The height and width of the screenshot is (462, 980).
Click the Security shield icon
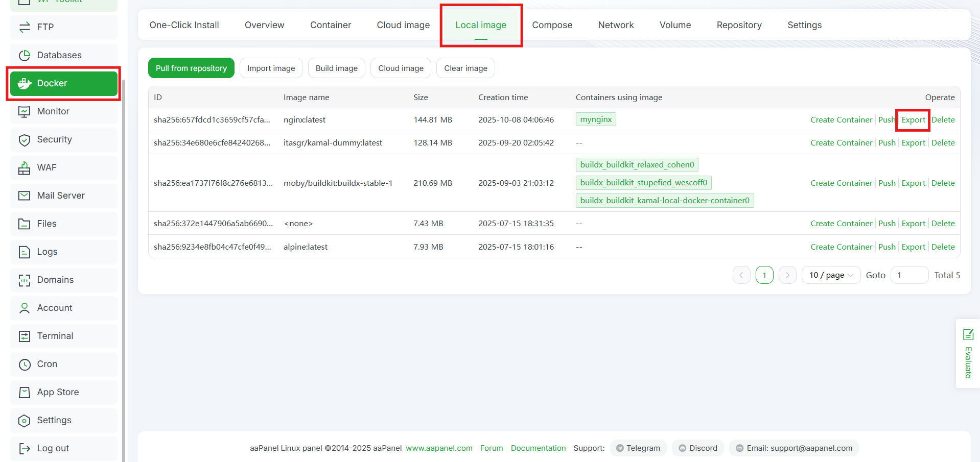click(25, 139)
